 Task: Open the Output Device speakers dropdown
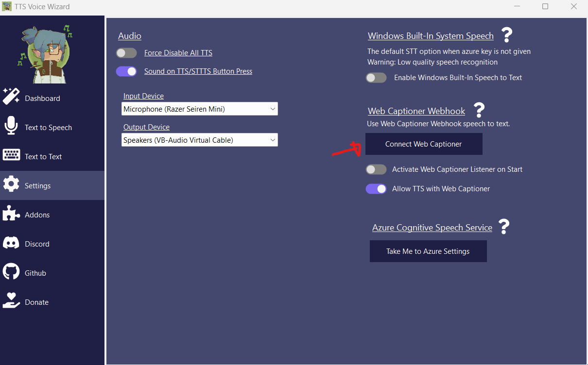click(x=199, y=140)
